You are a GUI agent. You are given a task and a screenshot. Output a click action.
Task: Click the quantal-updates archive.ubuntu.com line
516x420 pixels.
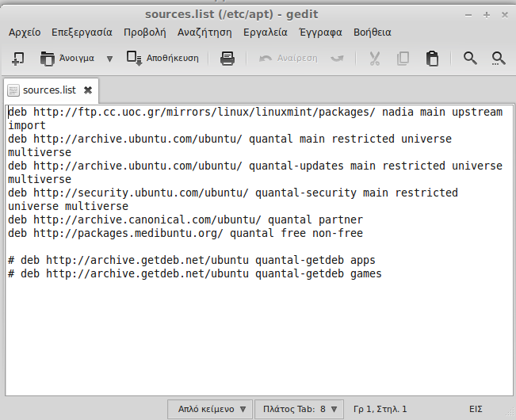(255, 166)
